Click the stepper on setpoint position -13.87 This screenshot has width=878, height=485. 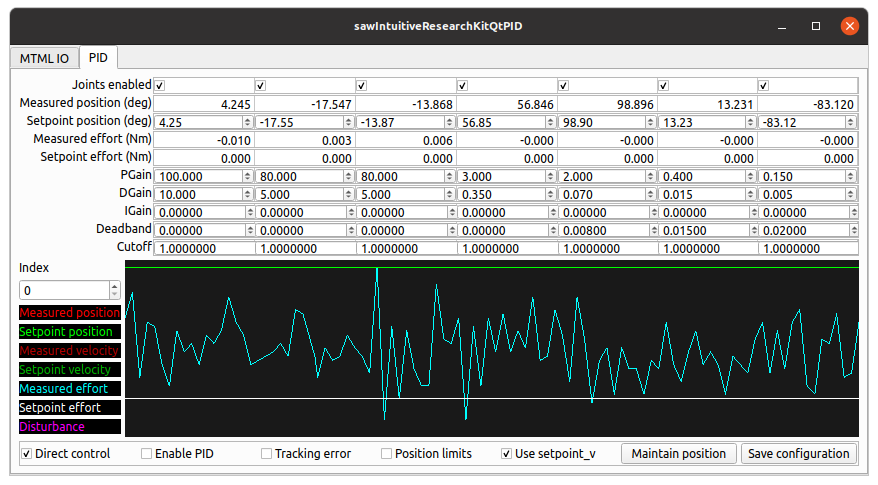tap(449, 122)
